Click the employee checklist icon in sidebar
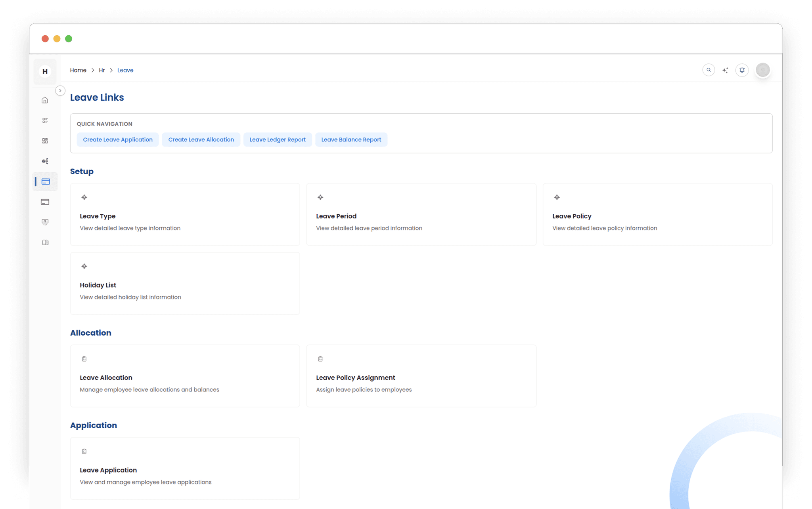812x509 pixels. point(45,120)
